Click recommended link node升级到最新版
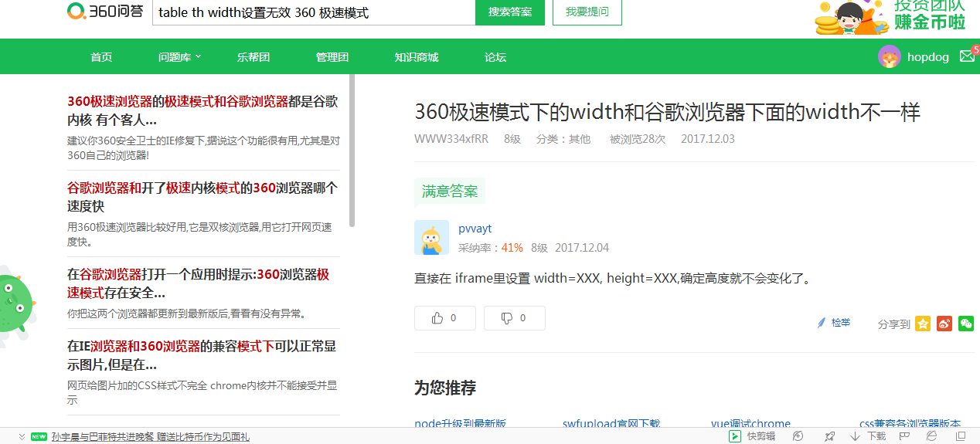The image size is (980, 444). 460,423
